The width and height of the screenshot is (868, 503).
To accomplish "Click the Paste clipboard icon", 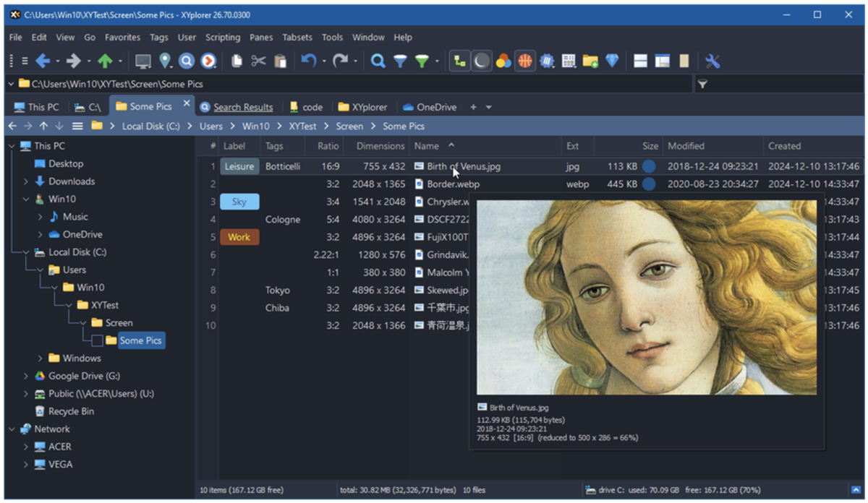I will pos(280,61).
